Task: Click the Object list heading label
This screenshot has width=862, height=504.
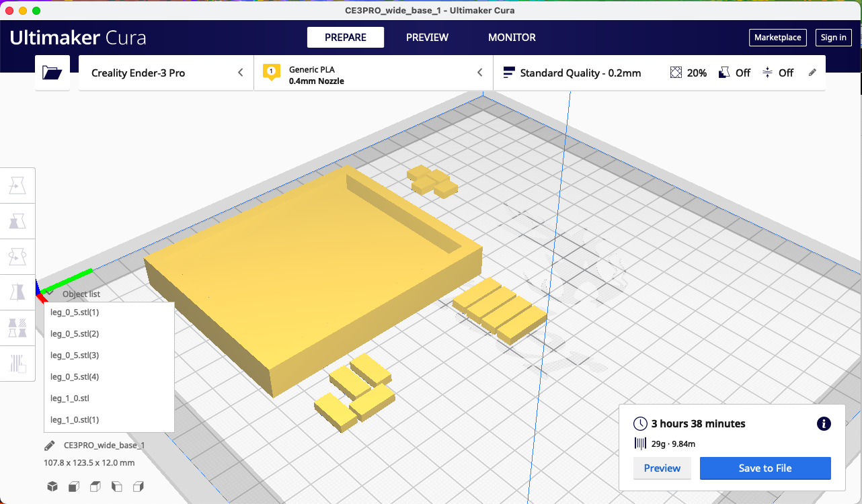Action: tap(81, 294)
